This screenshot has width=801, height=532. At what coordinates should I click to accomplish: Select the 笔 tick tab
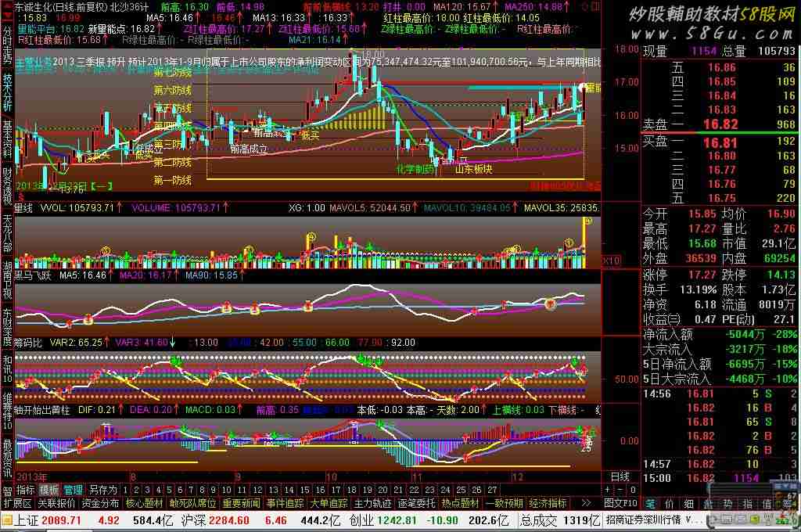pyautogui.click(x=650, y=504)
